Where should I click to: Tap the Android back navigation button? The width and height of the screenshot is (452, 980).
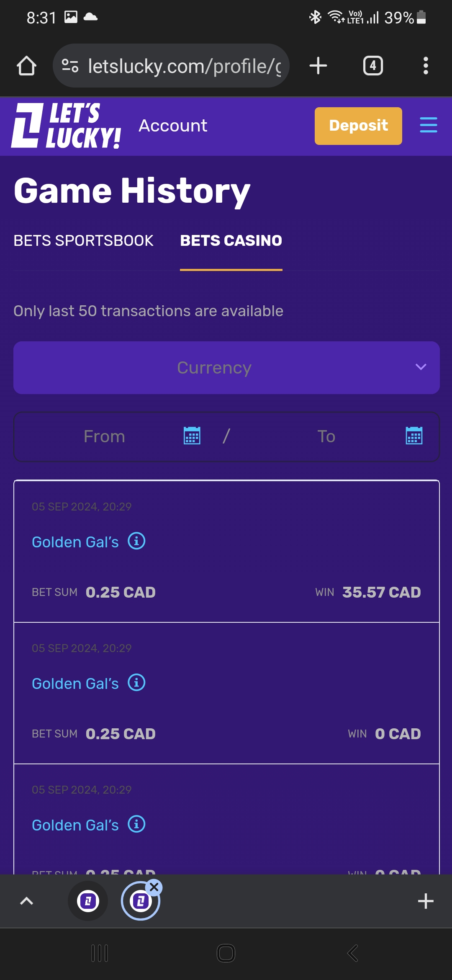pyautogui.click(x=352, y=954)
